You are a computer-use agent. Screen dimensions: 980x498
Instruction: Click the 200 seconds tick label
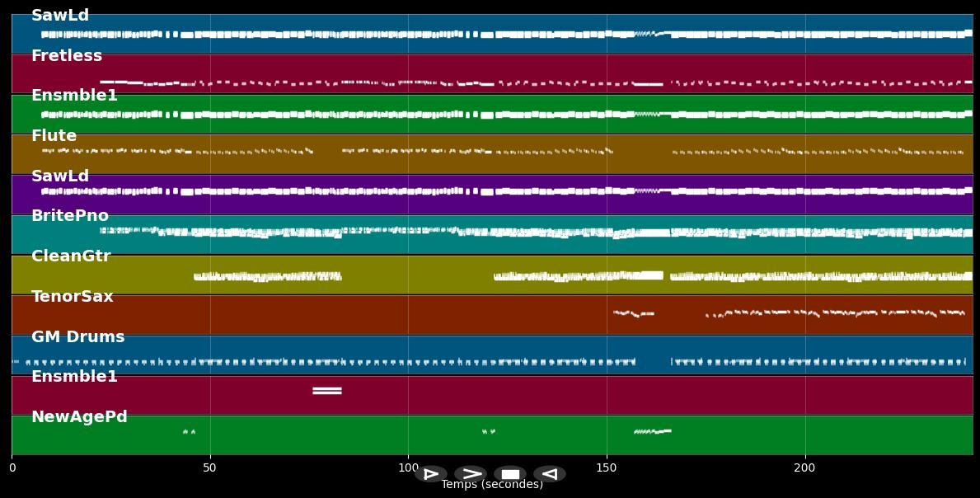pyautogui.click(x=804, y=468)
